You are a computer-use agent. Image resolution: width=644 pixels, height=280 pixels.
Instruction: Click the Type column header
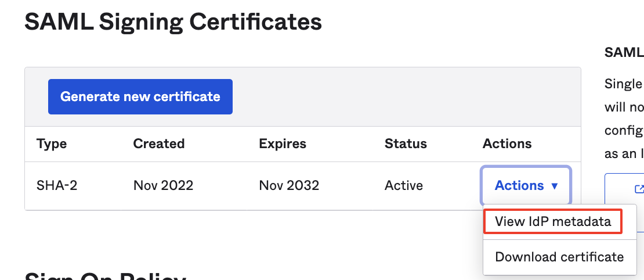[52, 143]
